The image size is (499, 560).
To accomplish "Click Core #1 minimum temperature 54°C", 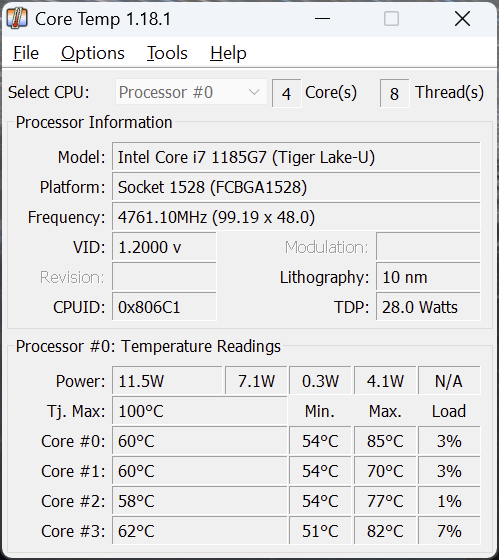I will coord(320,471).
